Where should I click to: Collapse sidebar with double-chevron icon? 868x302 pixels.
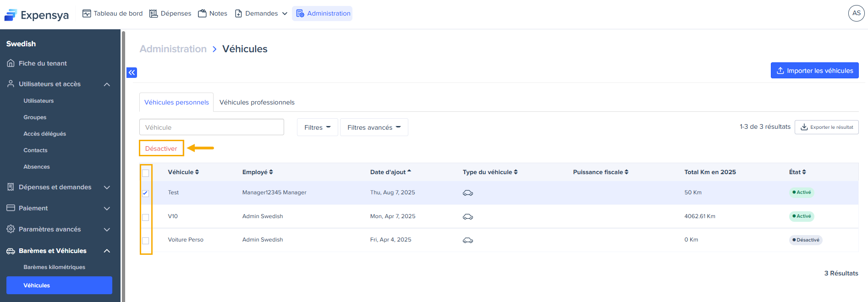coord(132,72)
